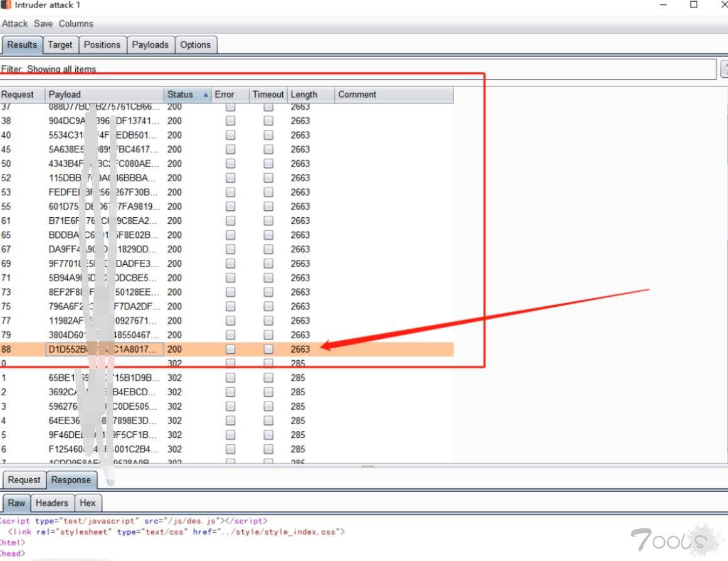The width and height of the screenshot is (728, 561).
Task: Toggle sort order on the Status column header
Action: pos(187,94)
